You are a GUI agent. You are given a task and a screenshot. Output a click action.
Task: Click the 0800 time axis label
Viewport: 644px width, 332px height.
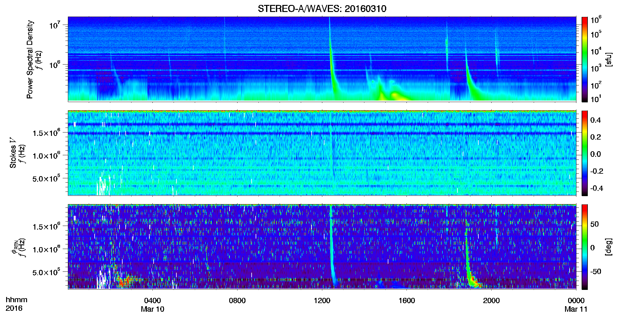(237, 301)
